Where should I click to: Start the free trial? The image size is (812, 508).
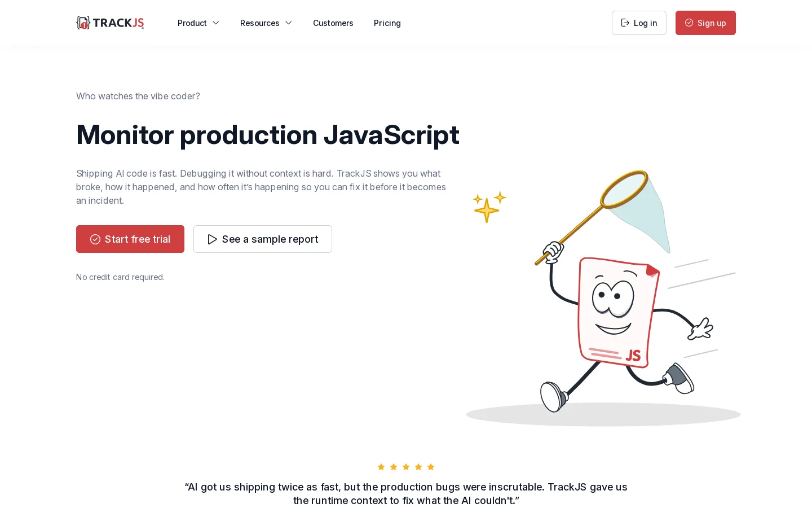click(130, 239)
